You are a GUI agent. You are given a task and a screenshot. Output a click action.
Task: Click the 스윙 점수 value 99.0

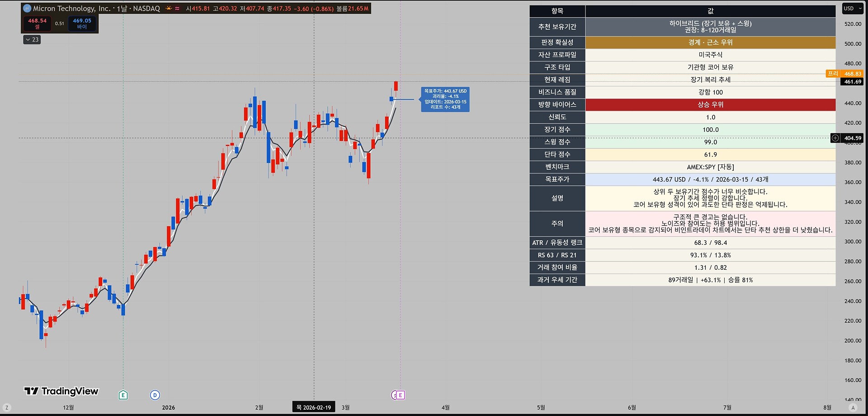[711, 142]
